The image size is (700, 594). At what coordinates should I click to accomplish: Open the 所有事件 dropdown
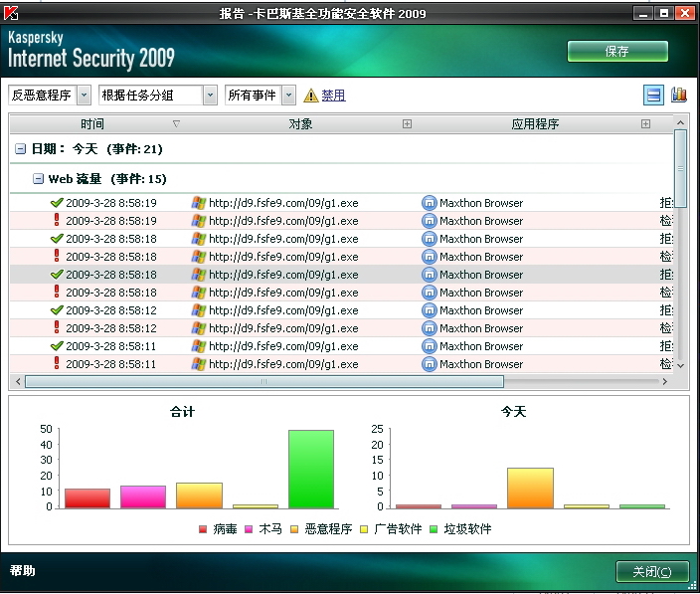coord(288,96)
